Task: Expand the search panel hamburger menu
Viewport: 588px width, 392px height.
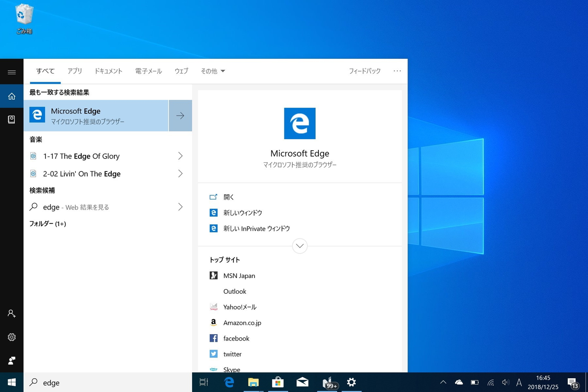Action: [x=12, y=72]
